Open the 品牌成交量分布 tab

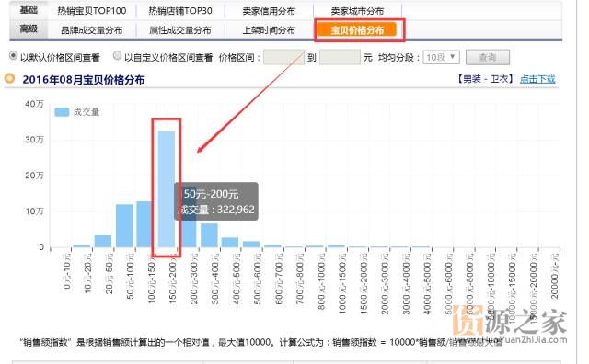92,30
